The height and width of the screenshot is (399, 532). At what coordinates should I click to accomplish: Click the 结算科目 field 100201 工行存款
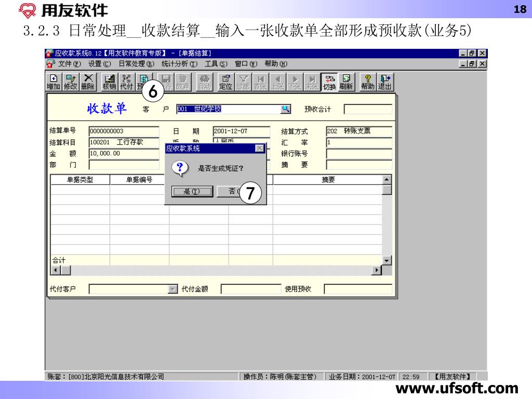coord(124,142)
